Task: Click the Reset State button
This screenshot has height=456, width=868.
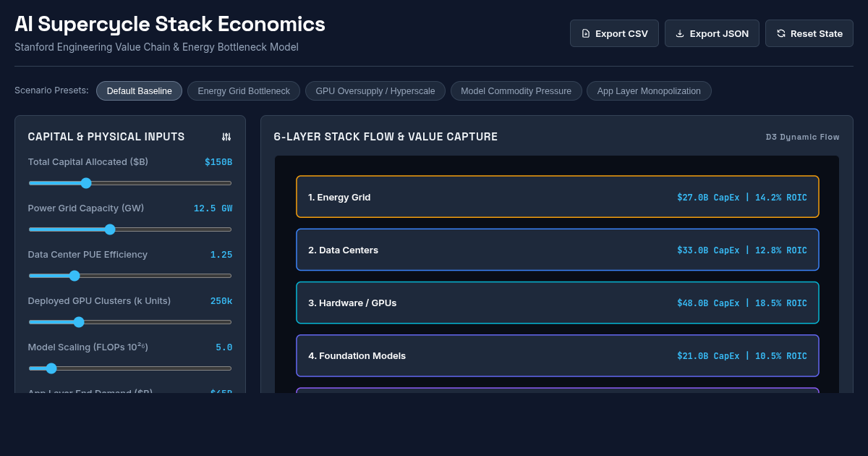Action: pos(809,33)
